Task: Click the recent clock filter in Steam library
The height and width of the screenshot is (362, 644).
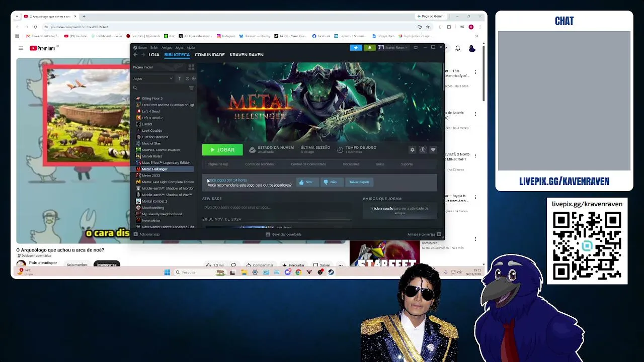Action: tap(187, 78)
